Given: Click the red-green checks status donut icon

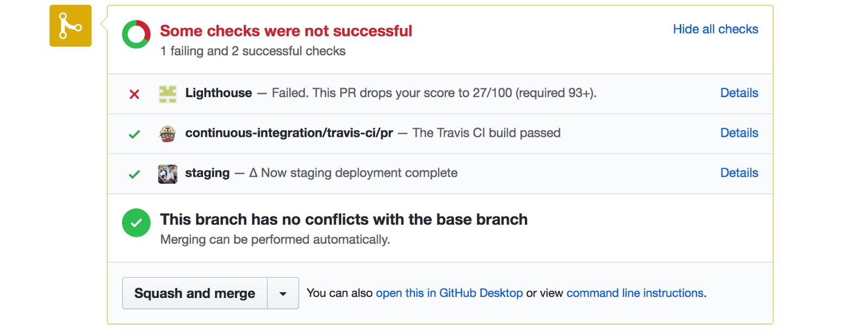Looking at the screenshot, I should click(x=136, y=34).
